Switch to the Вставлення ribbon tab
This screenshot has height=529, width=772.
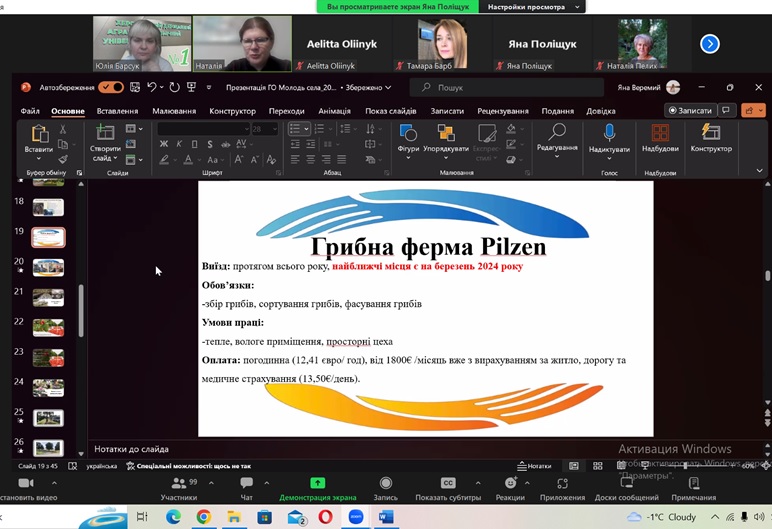coord(117,111)
